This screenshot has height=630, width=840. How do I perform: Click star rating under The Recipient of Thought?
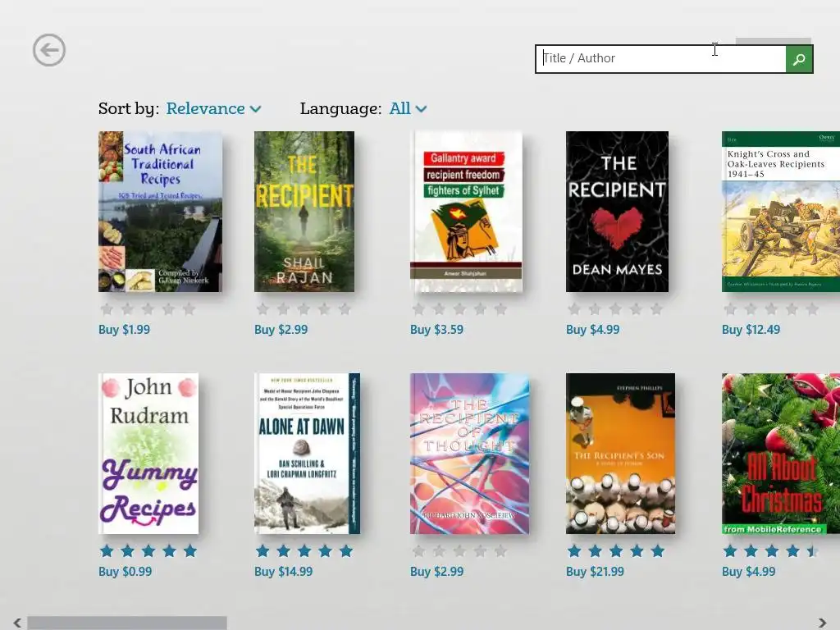pyautogui.click(x=459, y=550)
